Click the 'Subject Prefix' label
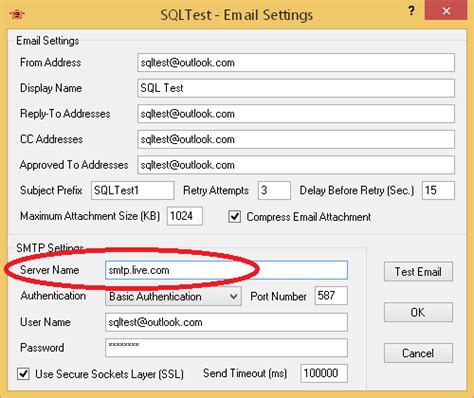474x398 pixels. point(51,190)
